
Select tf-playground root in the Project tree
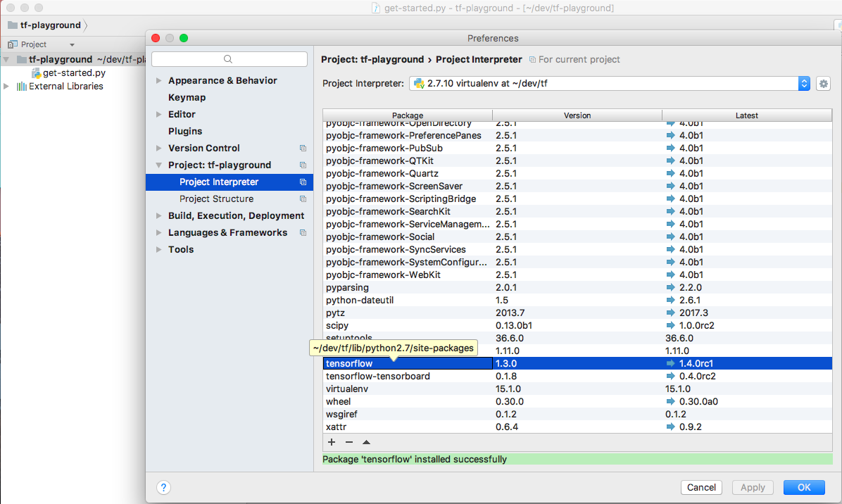point(60,60)
